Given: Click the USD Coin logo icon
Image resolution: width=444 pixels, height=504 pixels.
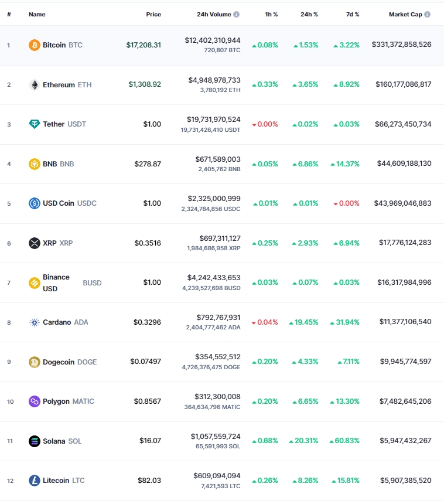Looking at the screenshot, I should pos(35,203).
